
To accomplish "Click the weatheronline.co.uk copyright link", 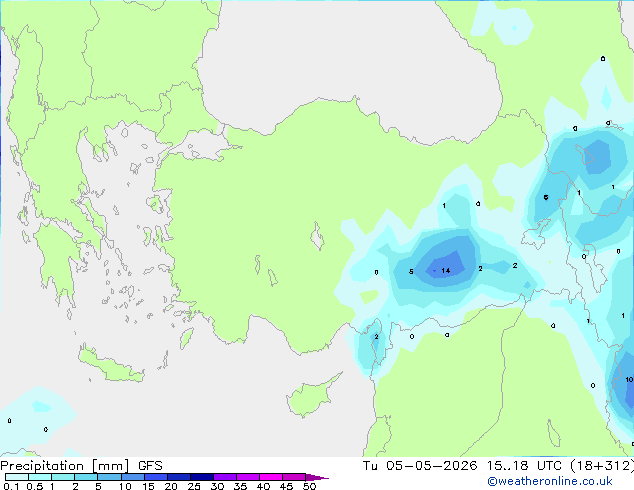I will tap(550, 481).
